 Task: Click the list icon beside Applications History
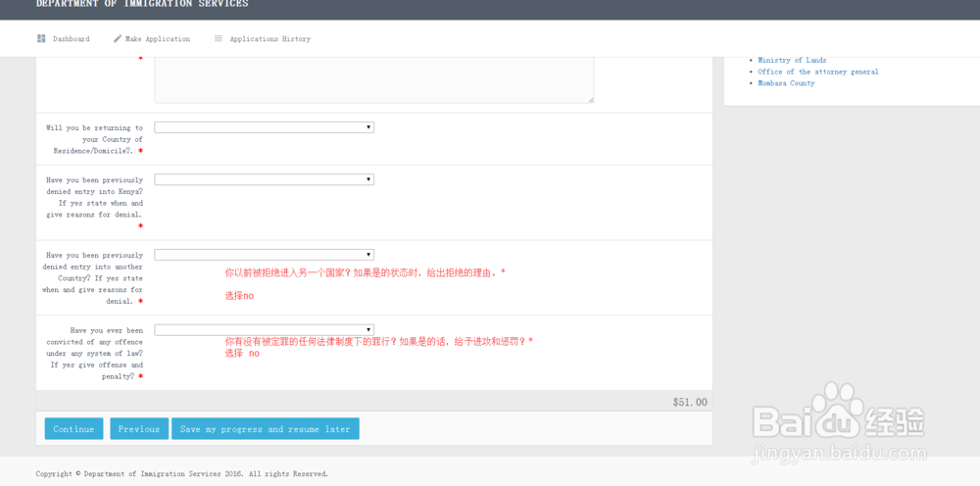tap(219, 39)
